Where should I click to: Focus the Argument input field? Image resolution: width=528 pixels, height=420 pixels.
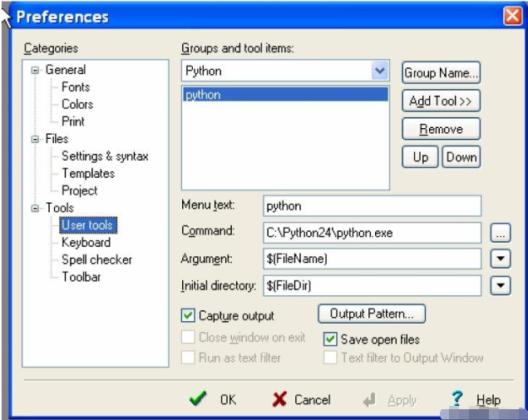pos(372,259)
